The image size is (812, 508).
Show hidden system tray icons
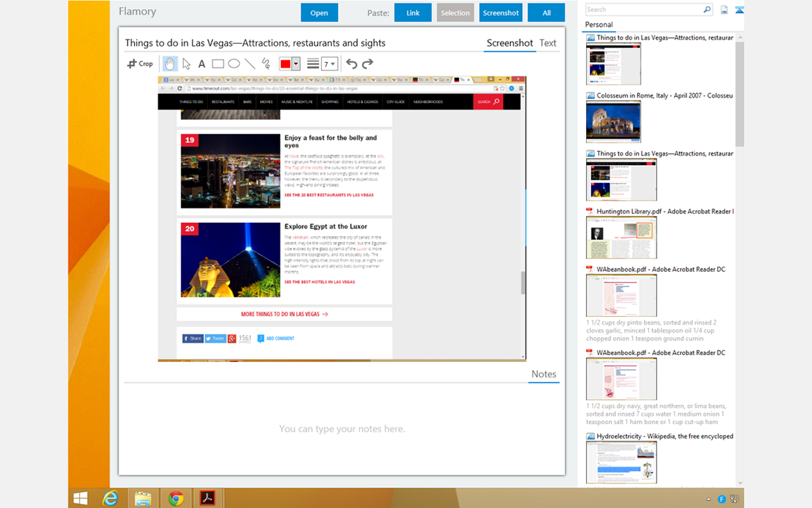pos(709,499)
